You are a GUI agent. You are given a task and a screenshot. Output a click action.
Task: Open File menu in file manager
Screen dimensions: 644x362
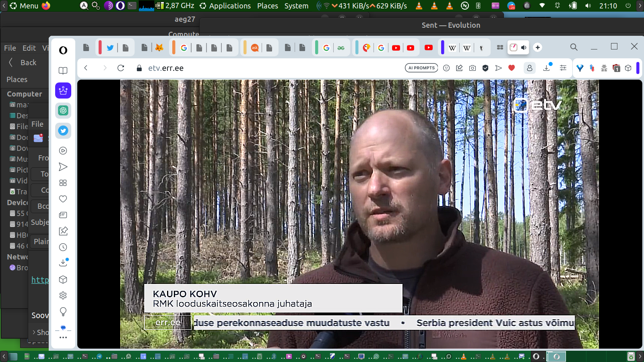10,48
